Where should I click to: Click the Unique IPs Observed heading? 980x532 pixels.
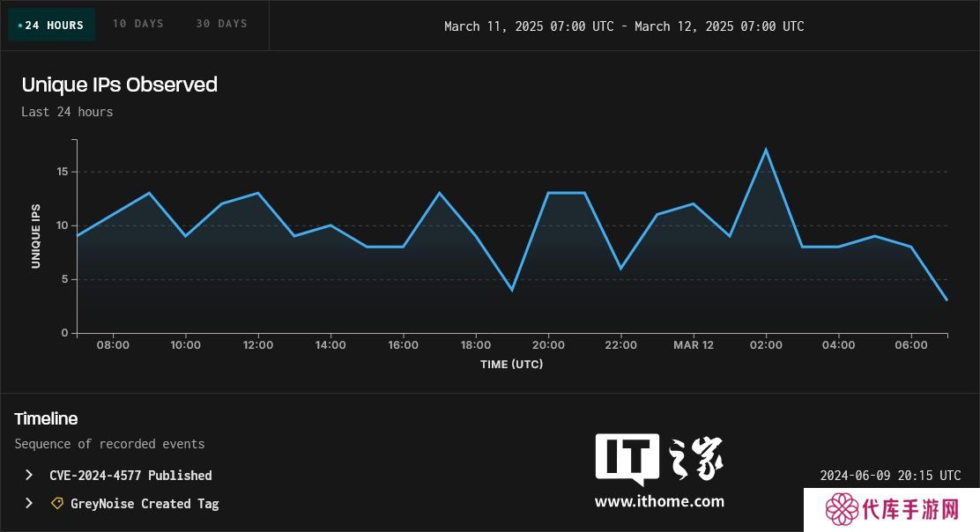click(119, 85)
